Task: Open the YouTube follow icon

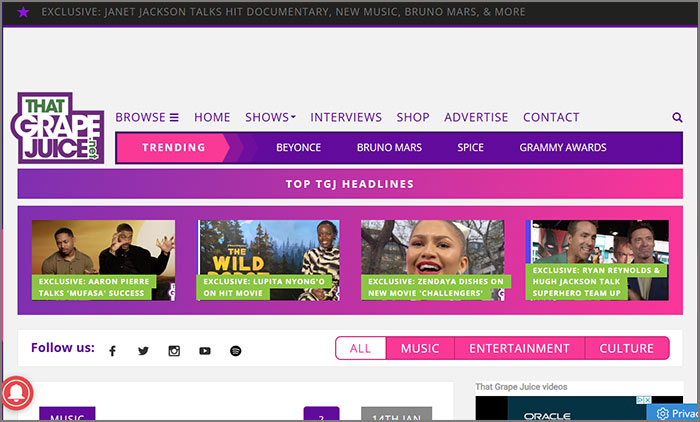Action: click(205, 351)
